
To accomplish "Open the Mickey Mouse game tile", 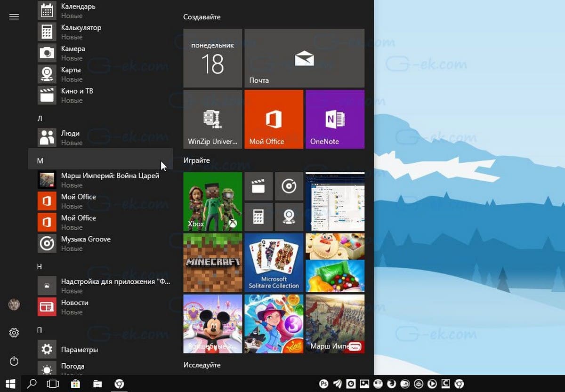I will pyautogui.click(x=212, y=324).
